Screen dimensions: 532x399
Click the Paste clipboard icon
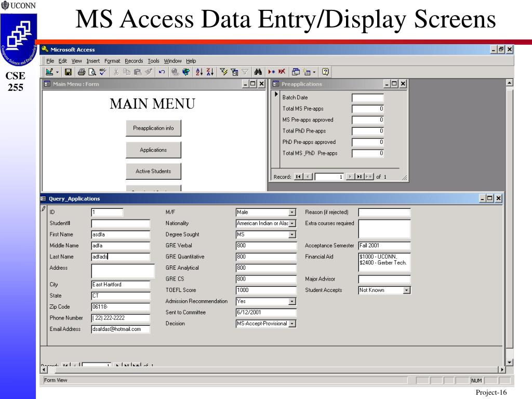(x=137, y=72)
